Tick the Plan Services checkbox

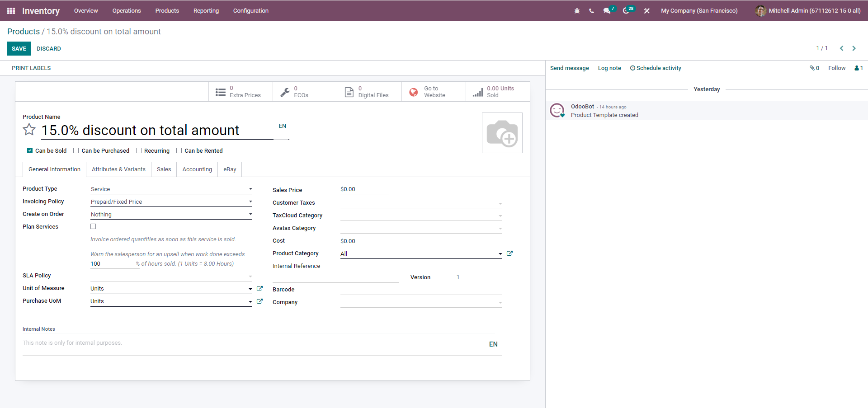(93, 227)
